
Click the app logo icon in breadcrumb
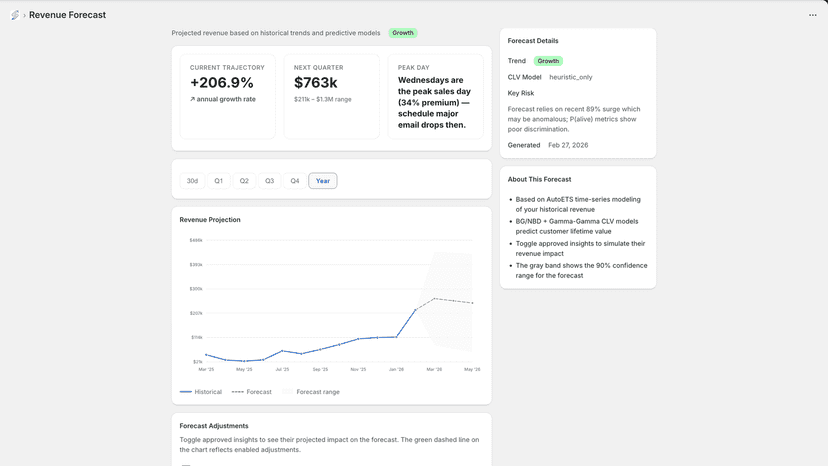click(15, 15)
